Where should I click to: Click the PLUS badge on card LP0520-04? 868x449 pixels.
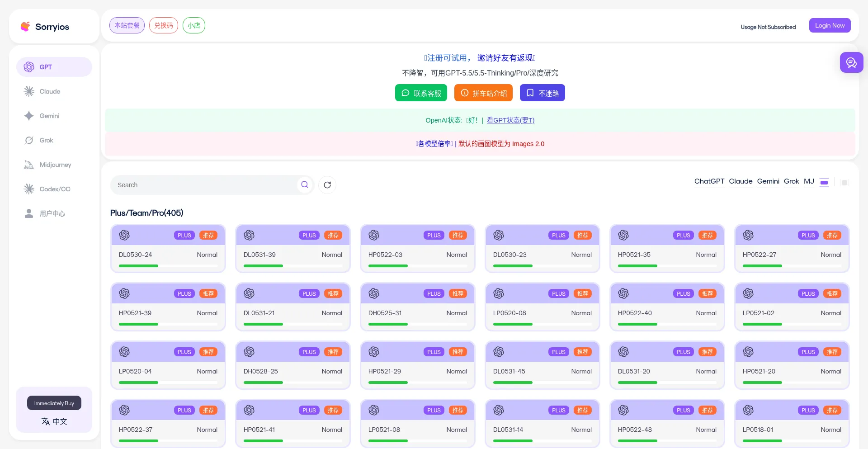184,352
